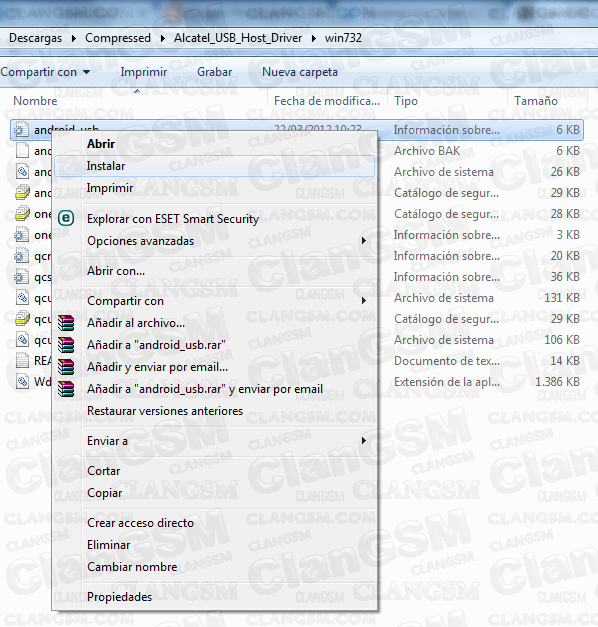Sort by 'Fecha de modifica...' column header
This screenshot has width=598, height=627.
pyautogui.click(x=327, y=101)
